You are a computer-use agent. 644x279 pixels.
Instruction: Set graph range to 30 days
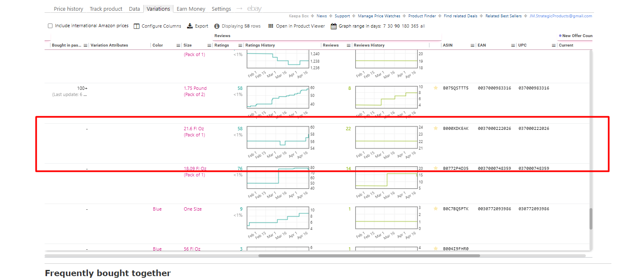[x=390, y=26]
